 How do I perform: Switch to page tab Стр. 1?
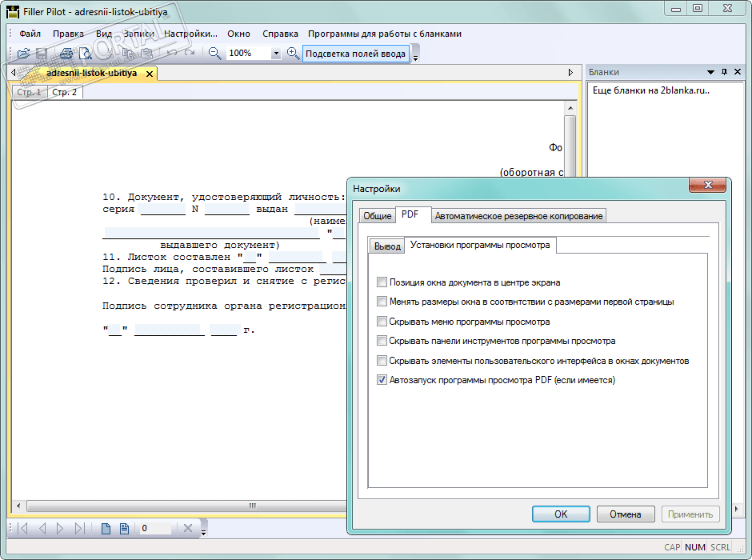pos(30,92)
